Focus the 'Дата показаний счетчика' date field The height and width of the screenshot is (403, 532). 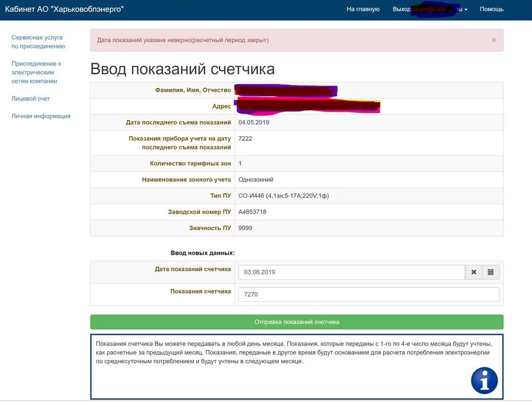pyautogui.click(x=352, y=272)
